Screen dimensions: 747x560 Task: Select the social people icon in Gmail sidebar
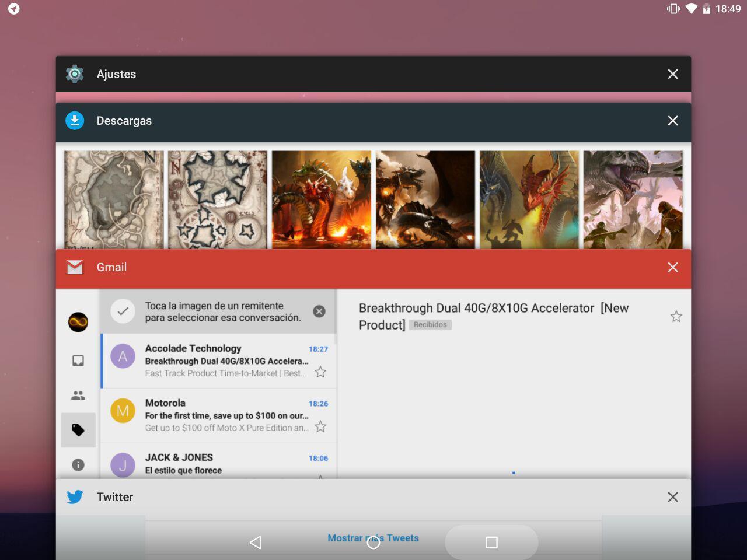[x=78, y=395]
